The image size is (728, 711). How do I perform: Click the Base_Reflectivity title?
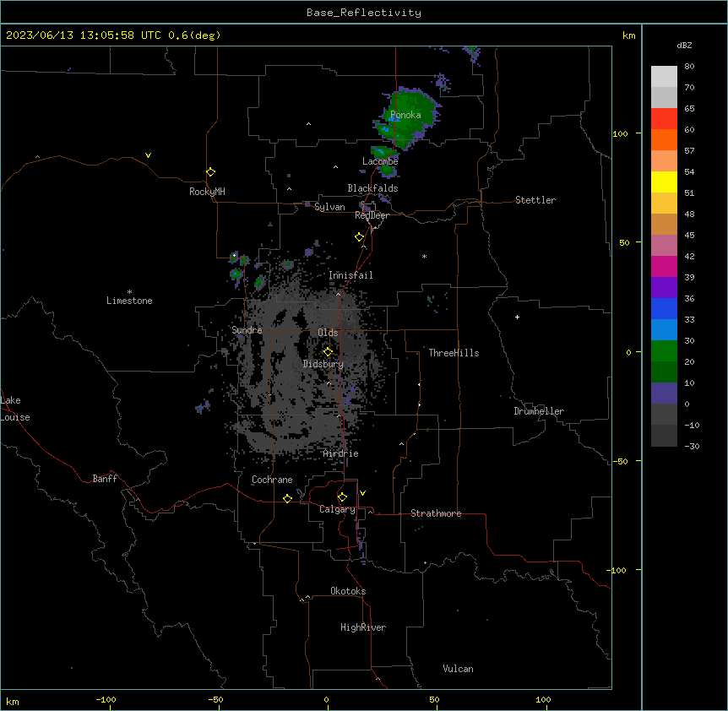pos(364,13)
